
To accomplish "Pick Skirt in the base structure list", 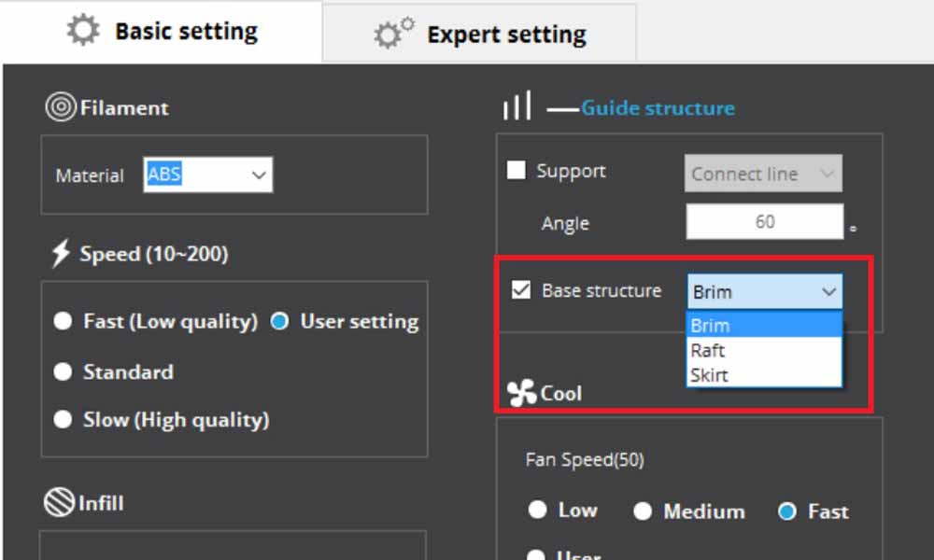I will [764, 375].
